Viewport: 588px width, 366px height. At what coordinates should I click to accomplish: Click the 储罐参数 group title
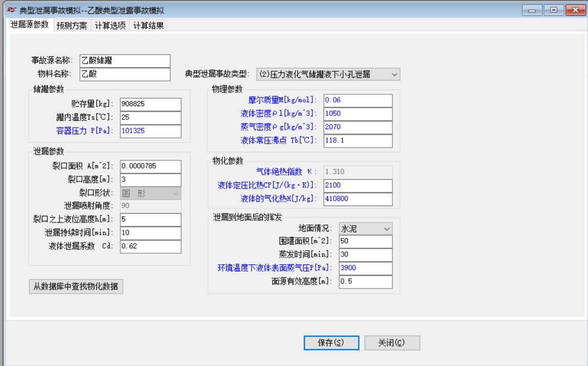[x=49, y=89]
